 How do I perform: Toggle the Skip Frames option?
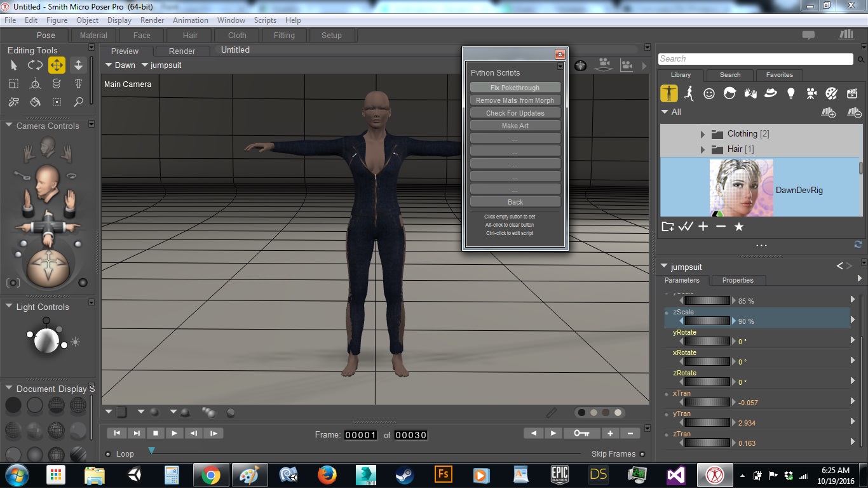pyautogui.click(x=642, y=454)
